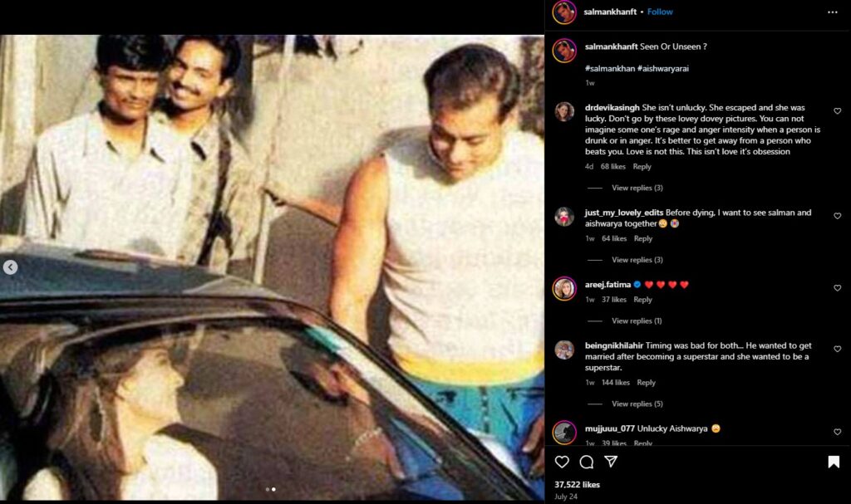
Task: Like drdevikasingh's comment
Action: coord(837,111)
